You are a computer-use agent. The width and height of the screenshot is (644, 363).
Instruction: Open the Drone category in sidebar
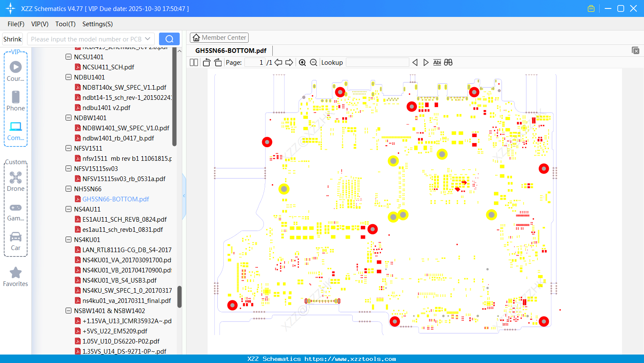(16, 181)
